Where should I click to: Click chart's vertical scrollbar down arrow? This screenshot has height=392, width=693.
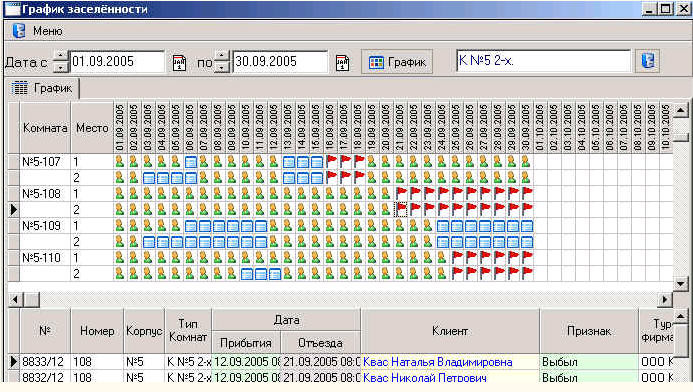click(x=680, y=283)
